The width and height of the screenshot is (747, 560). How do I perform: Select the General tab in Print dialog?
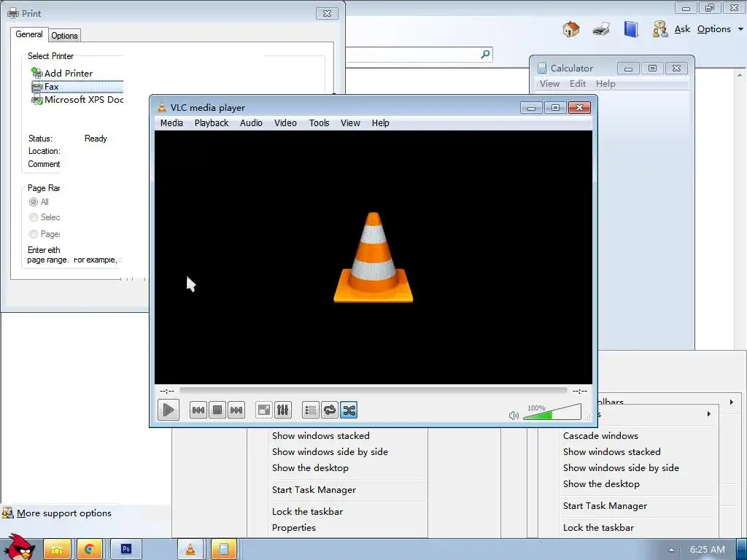29,34
